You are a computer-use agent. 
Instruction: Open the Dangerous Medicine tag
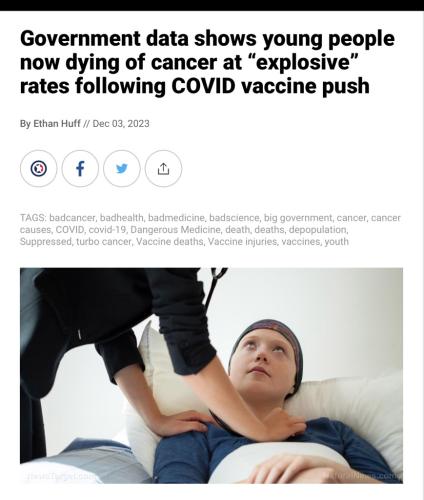(175, 230)
